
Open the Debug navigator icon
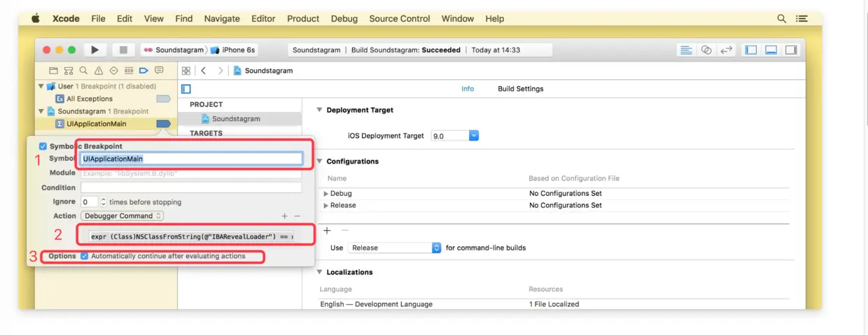[x=129, y=71]
